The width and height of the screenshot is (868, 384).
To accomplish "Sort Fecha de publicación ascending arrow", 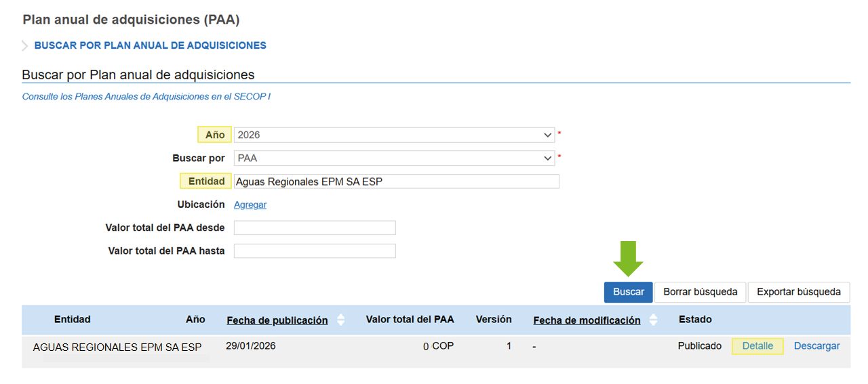I will coord(340,316).
